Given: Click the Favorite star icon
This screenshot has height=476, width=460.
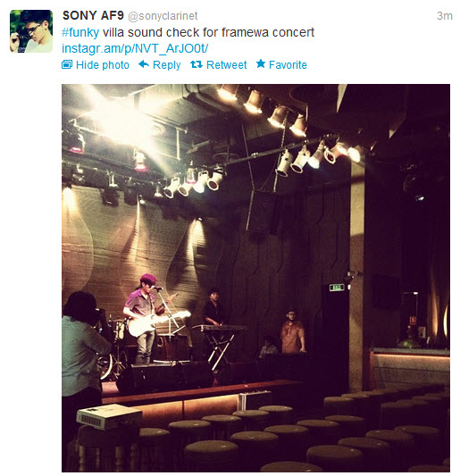Looking at the screenshot, I should 261,63.
